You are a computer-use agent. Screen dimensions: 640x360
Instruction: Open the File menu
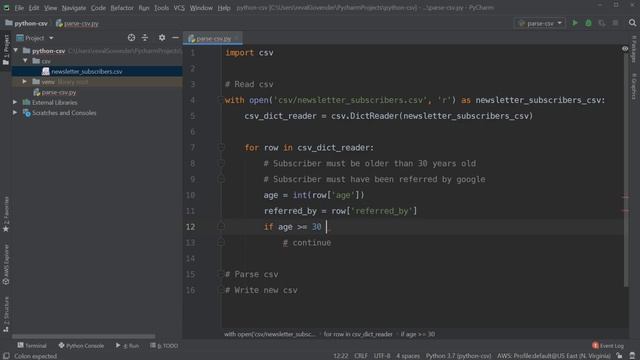coord(19,8)
